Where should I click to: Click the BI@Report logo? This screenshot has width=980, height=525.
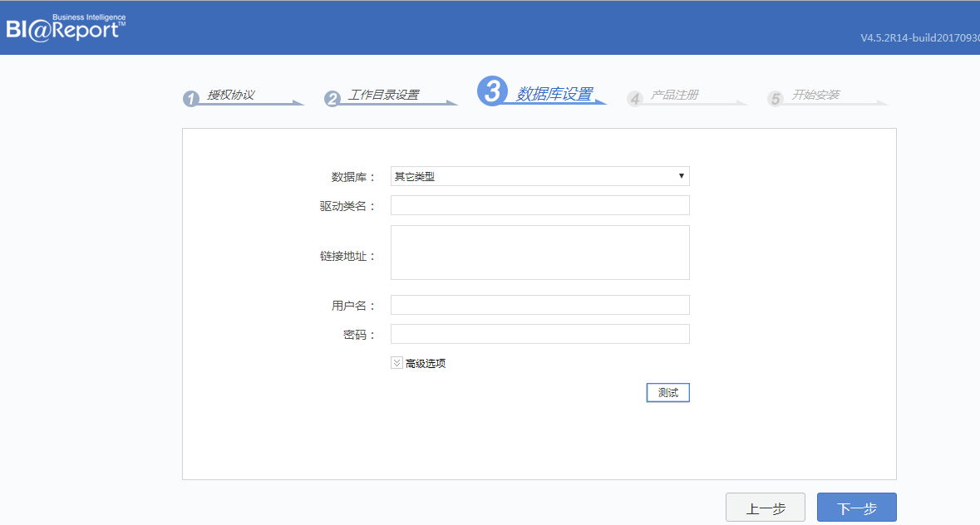pos(66,27)
